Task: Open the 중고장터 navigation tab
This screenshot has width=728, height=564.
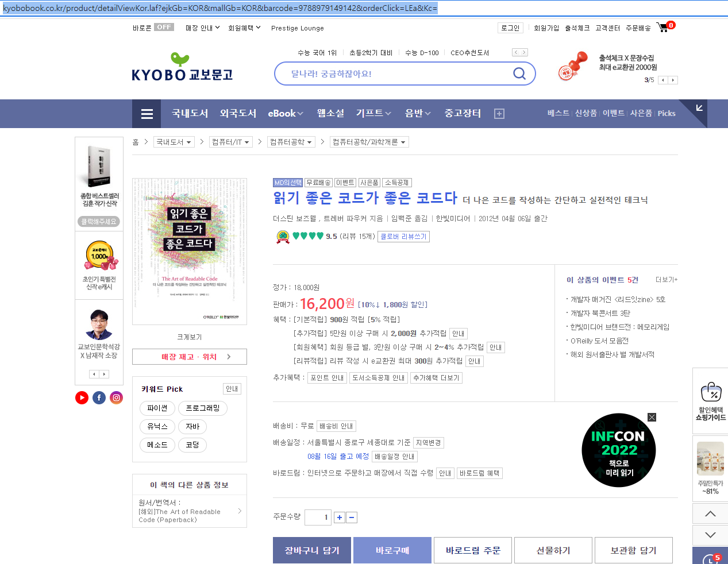Action: tap(463, 114)
